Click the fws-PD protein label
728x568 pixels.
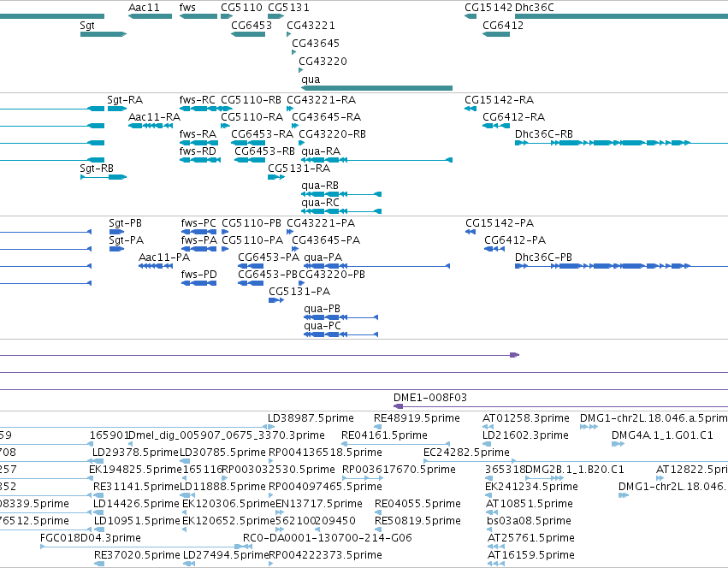coord(198,275)
